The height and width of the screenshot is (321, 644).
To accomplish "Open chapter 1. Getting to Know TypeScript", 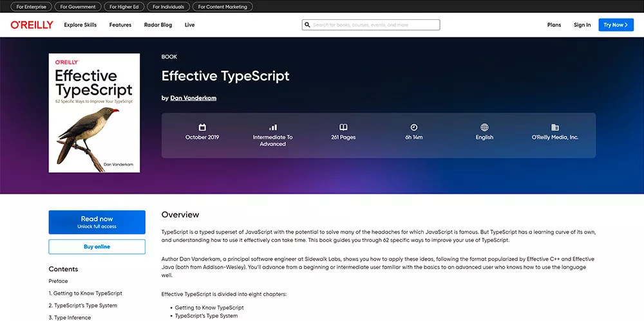I will pyautogui.click(x=86, y=293).
